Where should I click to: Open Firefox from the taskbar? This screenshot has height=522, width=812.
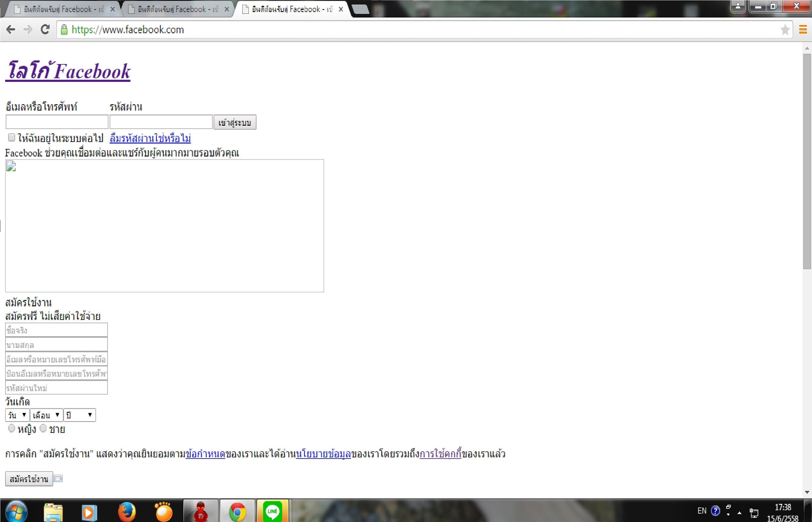pyautogui.click(x=127, y=511)
